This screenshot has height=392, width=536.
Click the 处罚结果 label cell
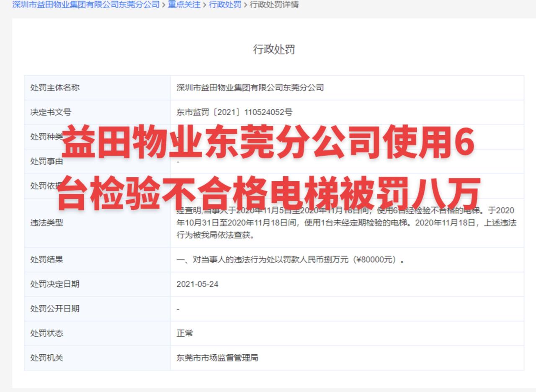point(97,260)
